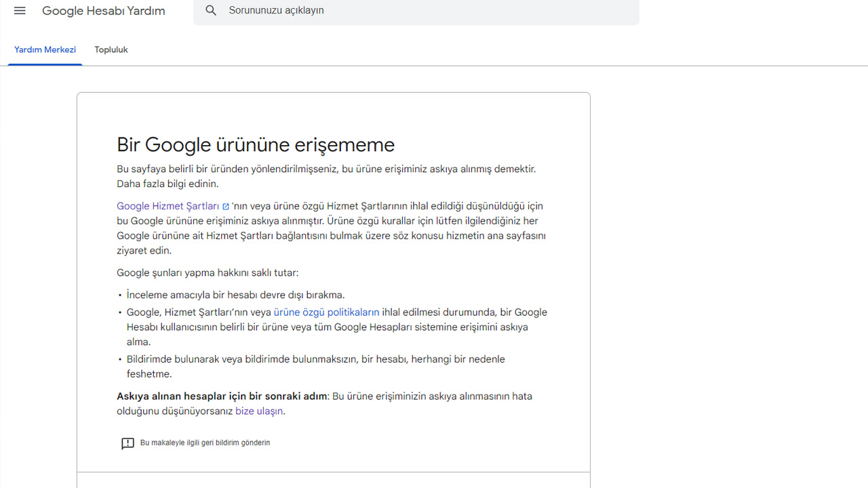The width and height of the screenshot is (868, 488).
Task: Click heading Bir Google ürününe erişememe
Action: click(x=256, y=144)
